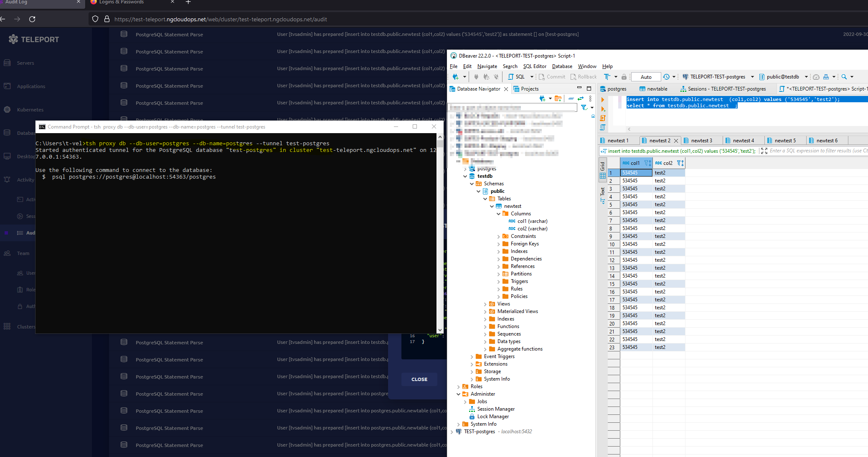868x457 pixels.
Task: Click the Navigator filter funnel icon
Action: (584, 108)
